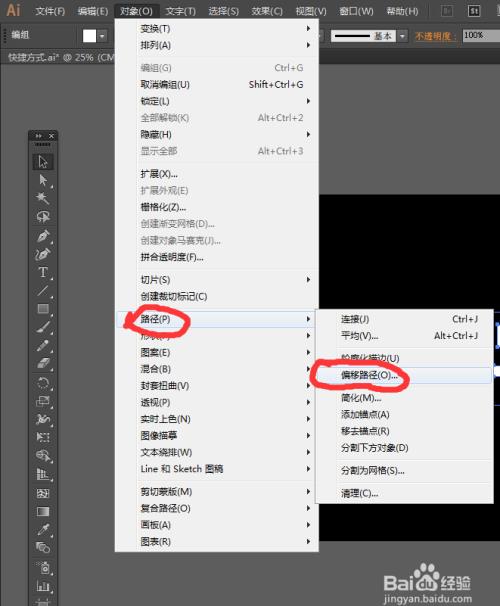This screenshot has width=500, height=606.
Task: Click the opacity 100% input field
Action: click(481, 36)
